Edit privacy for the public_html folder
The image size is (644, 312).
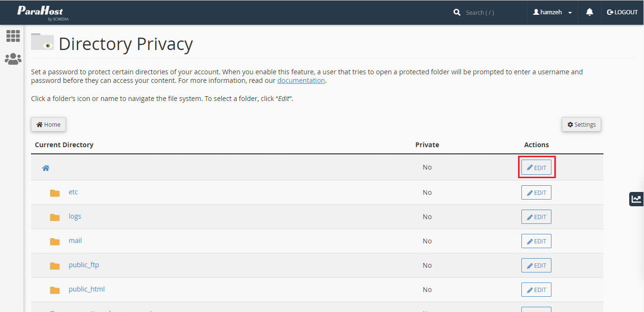click(536, 290)
